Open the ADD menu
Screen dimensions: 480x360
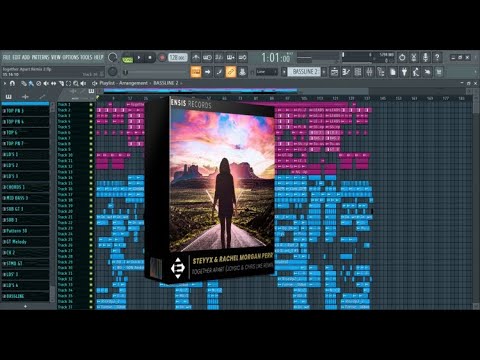point(26,57)
